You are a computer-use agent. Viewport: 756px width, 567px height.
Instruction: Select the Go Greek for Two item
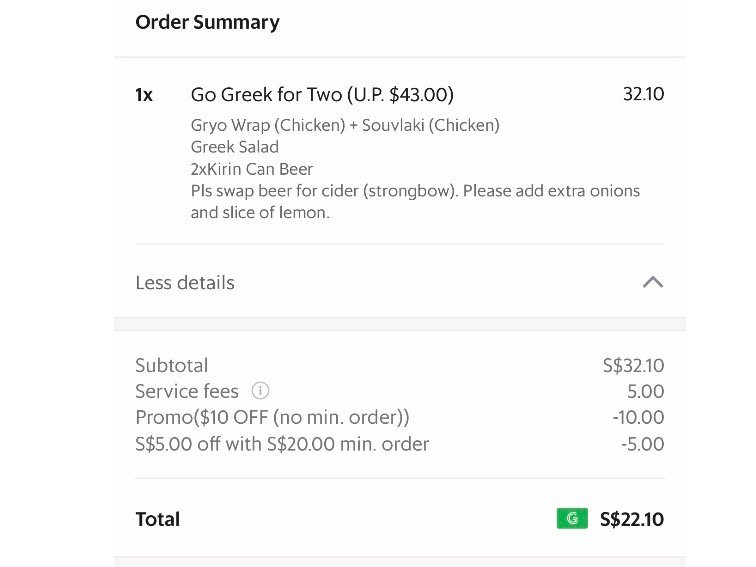[x=322, y=94]
